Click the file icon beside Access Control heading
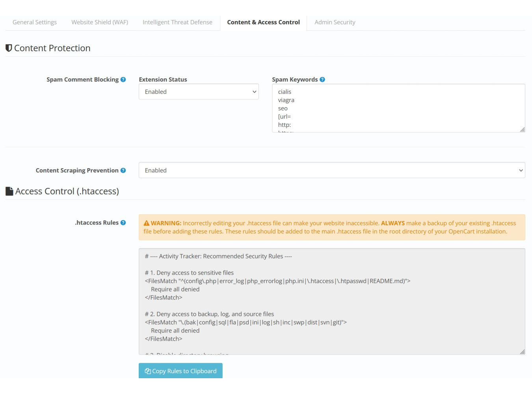The image size is (532, 394). point(9,191)
